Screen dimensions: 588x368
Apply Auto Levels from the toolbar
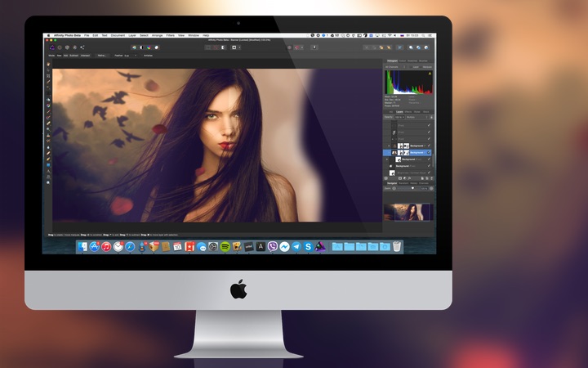[134, 47]
